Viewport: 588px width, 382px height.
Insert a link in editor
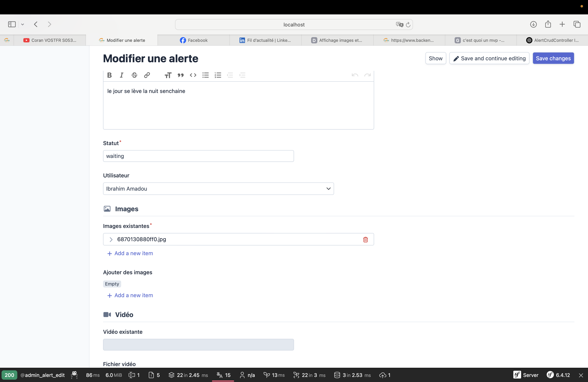pos(147,75)
